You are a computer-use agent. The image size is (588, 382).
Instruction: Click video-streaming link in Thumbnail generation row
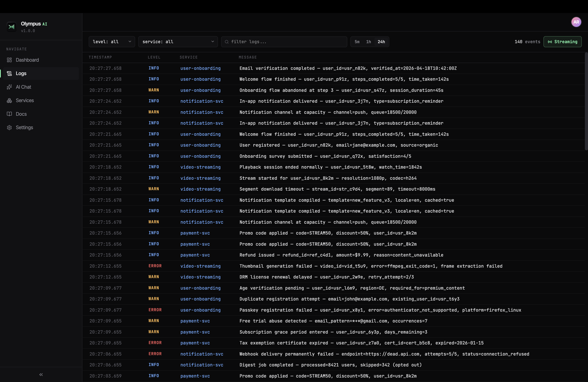[x=200, y=266]
